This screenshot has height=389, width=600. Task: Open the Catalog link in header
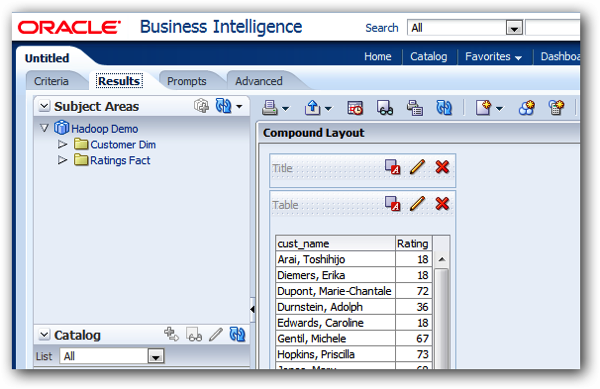(429, 57)
